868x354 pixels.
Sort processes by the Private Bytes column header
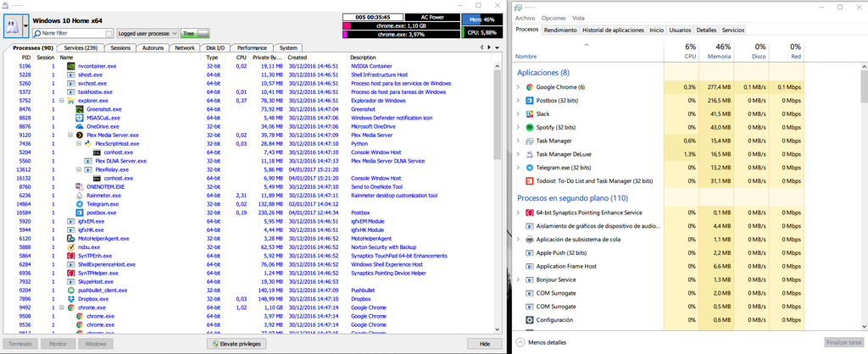(269, 57)
